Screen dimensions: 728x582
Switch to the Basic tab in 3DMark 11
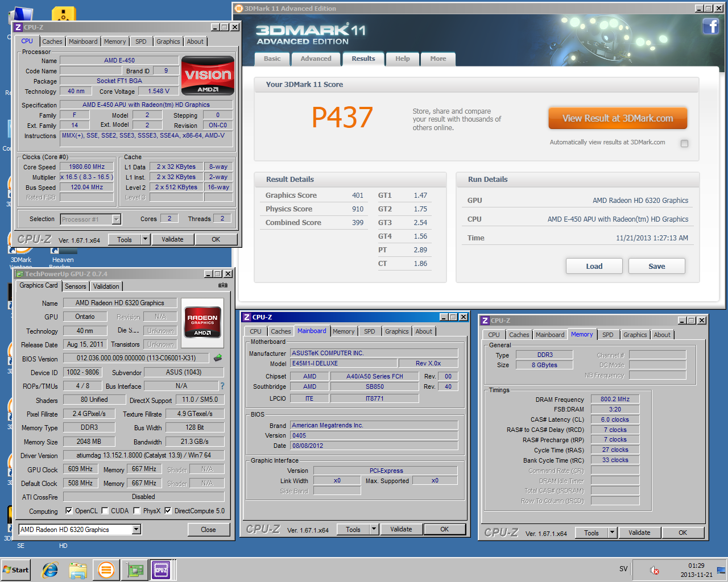(x=272, y=59)
